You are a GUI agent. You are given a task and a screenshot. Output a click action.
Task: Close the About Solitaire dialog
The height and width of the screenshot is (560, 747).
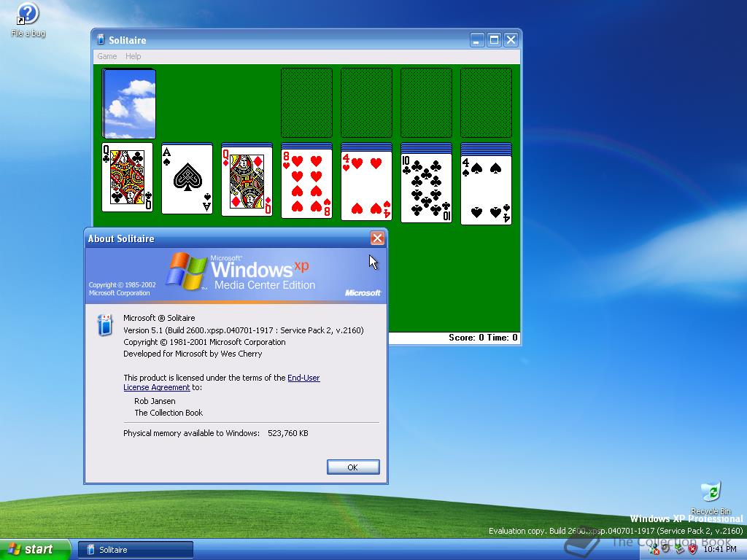(x=377, y=238)
